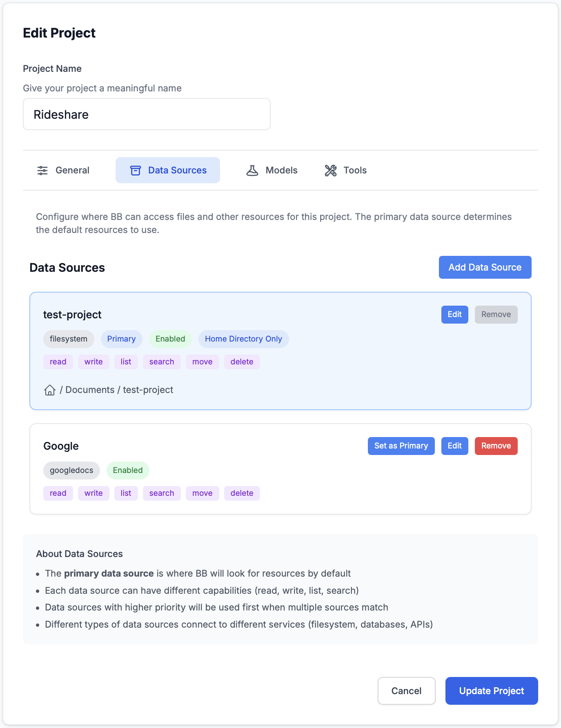Select the General tab's sliders icon
The width and height of the screenshot is (561, 728).
42,170
